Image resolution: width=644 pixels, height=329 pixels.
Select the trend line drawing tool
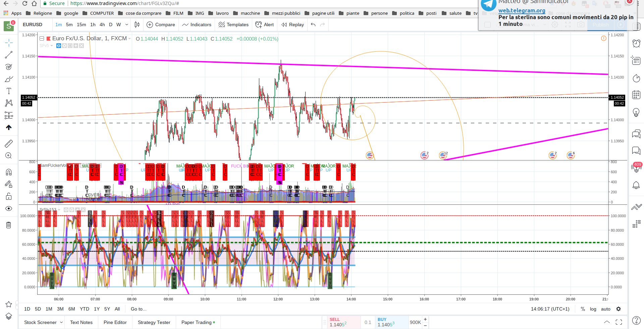tap(9, 55)
